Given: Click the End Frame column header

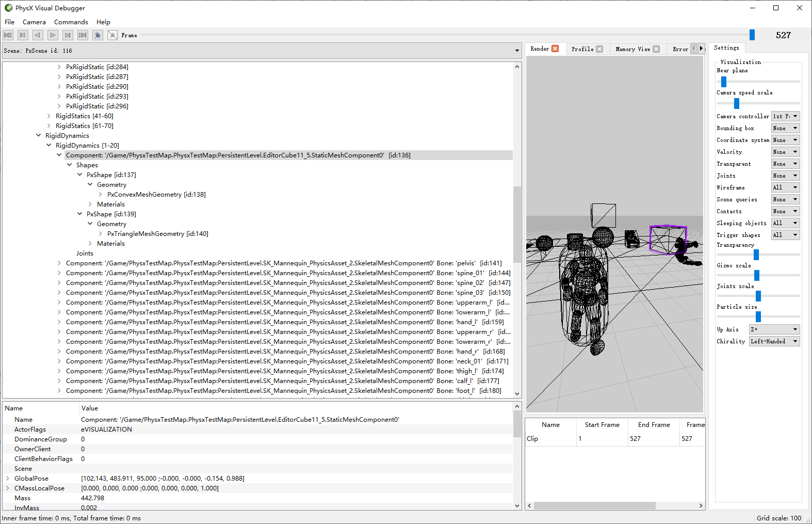Looking at the screenshot, I should click(x=654, y=425).
